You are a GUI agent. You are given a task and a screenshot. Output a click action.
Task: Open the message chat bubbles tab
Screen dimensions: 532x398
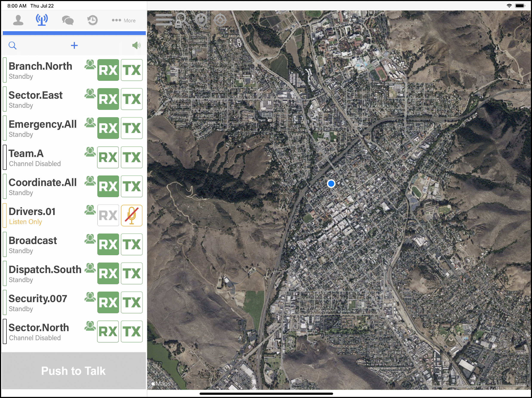pos(68,20)
